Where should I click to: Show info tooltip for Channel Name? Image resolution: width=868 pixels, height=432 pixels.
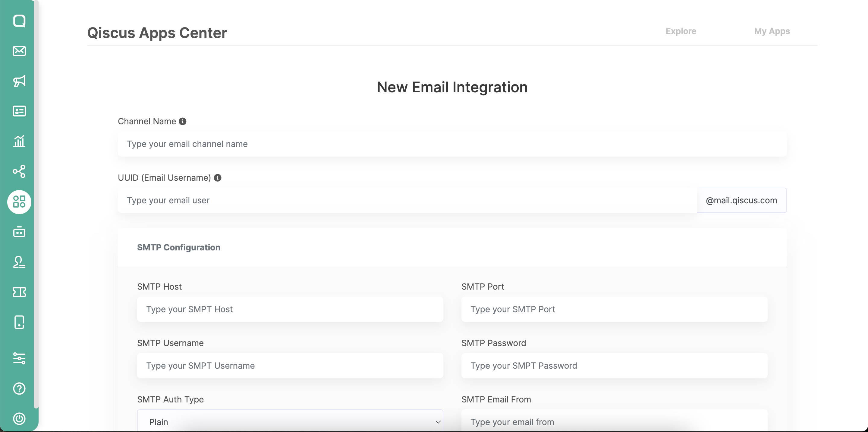click(183, 121)
